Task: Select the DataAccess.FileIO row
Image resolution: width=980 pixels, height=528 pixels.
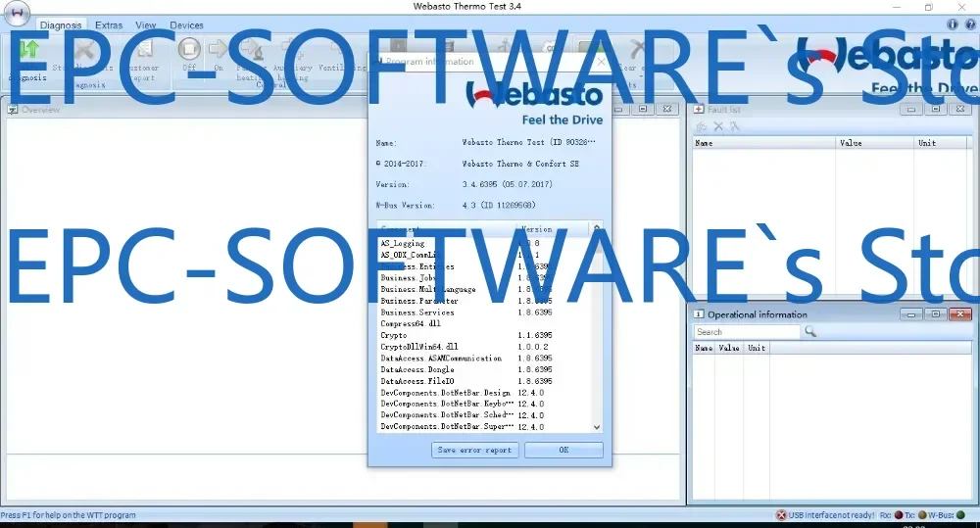Action: (x=484, y=381)
